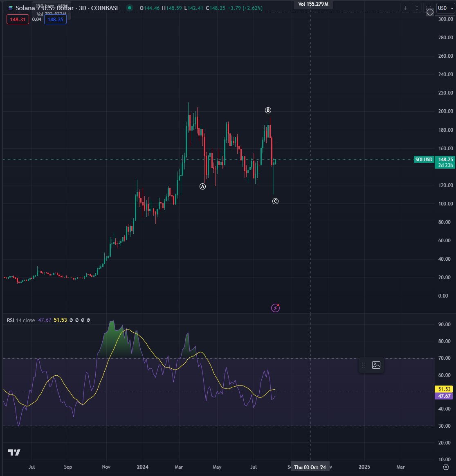Screen dimensions: 456x476
Task: Click the 2d 23h bar countdown
Action: 445,165
